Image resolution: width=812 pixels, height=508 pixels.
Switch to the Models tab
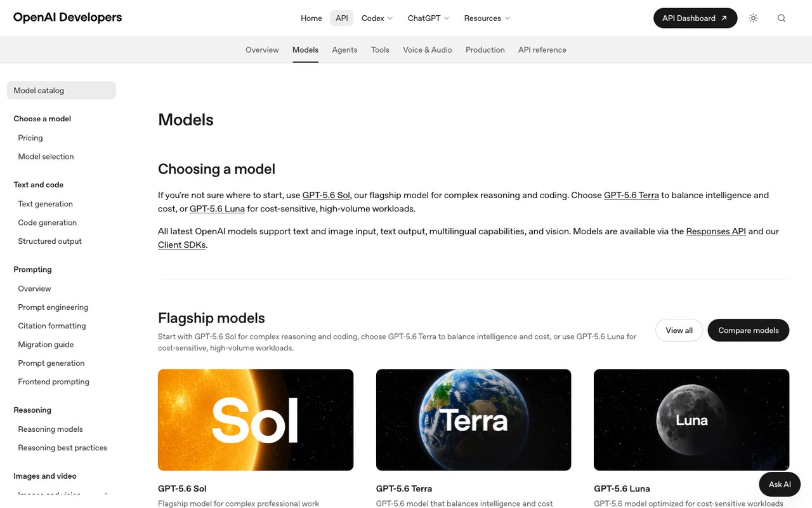click(x=305, y=50)
